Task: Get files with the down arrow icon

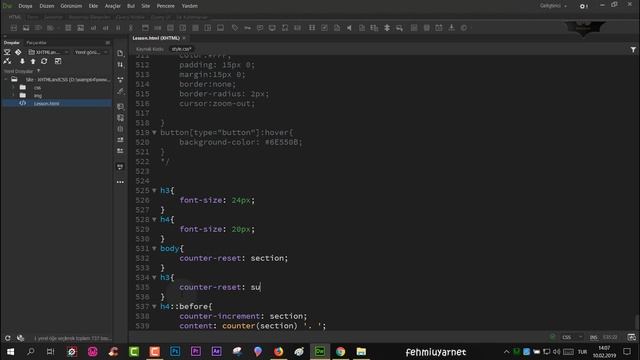Action: tap(22, 61)
